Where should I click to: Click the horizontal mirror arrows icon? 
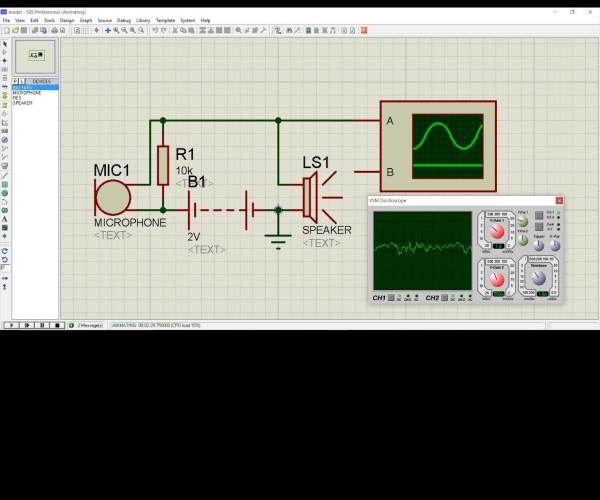point(5,278)
